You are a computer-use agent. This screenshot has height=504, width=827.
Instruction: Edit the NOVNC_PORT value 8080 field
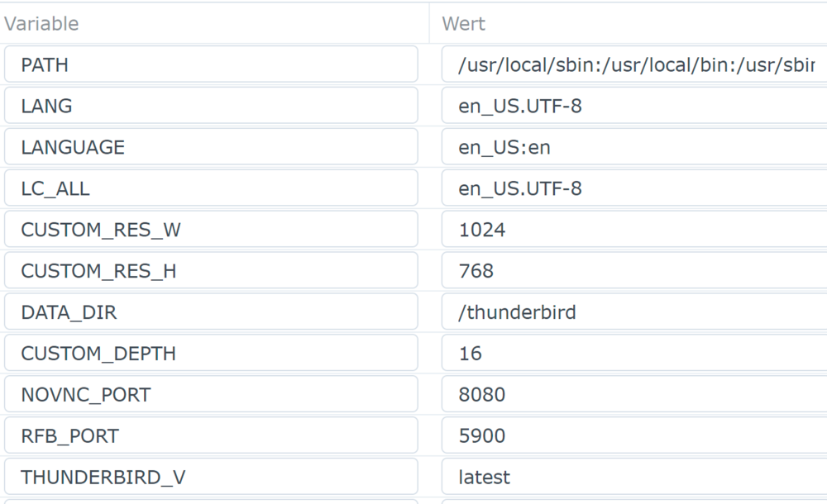[x=634, y=394]
